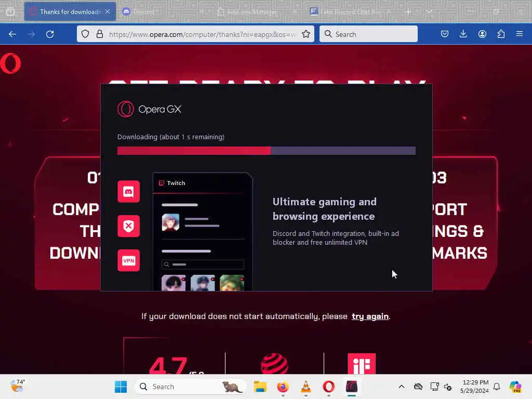The width and height of the screenshot is (532, 399).
Task: Click the Opera logo on page
Action: (10, 63)
